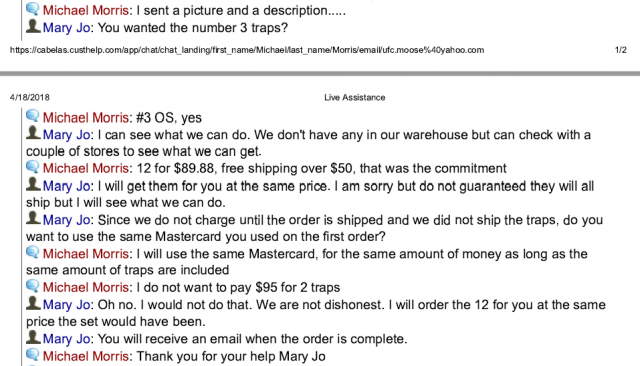Click the gray page separator bar

(320, 74)
